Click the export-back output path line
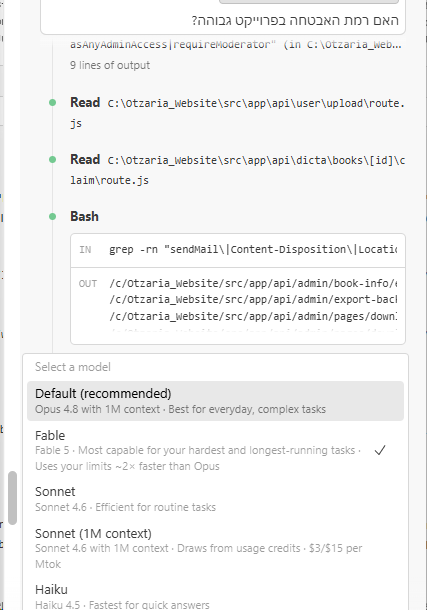Image resolution: width=427 pixels, height=610 pixels. tap(253, 300)
